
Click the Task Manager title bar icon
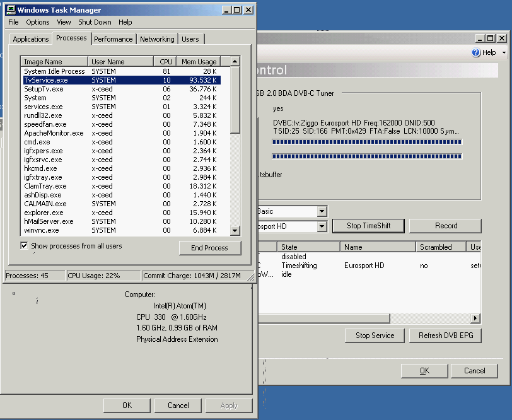tap(9, 10)
